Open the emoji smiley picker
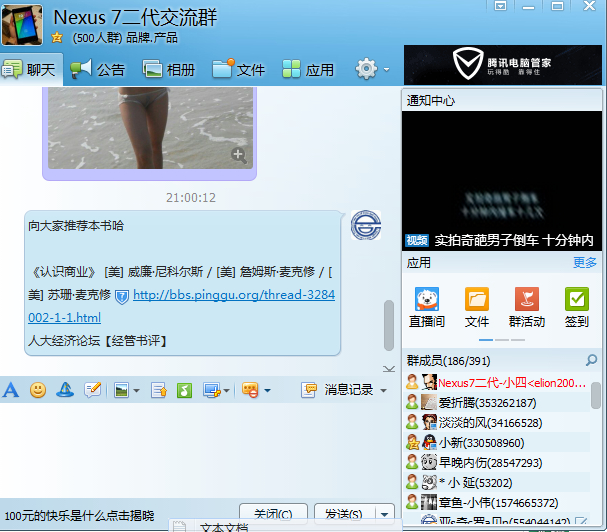Screen dimensions: 607x532 click(x=38, y=390)
